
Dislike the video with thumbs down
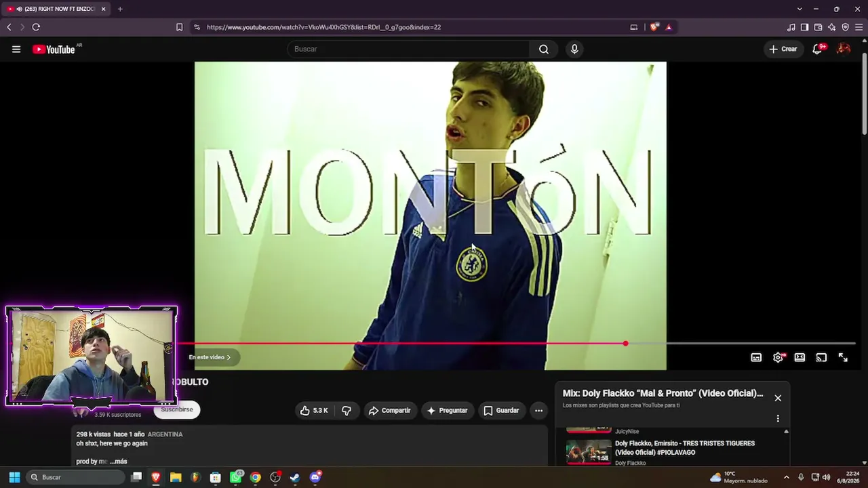[347, 410]
